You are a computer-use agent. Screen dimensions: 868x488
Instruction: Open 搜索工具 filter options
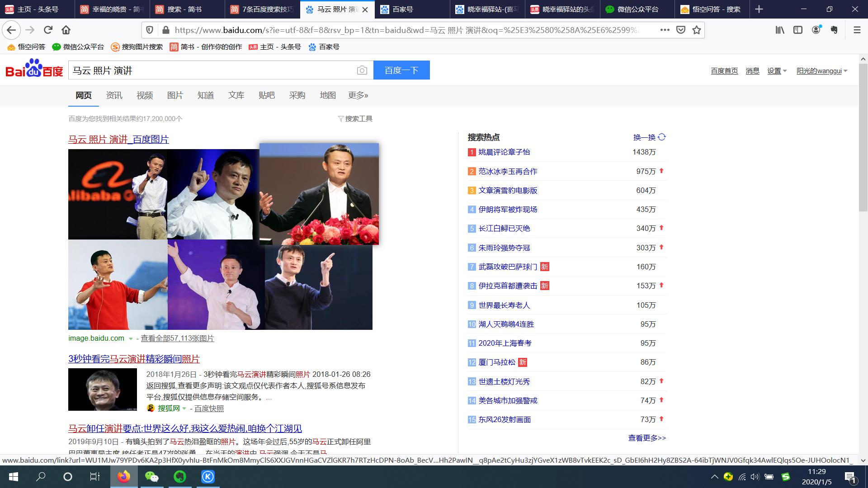(355, 118)
